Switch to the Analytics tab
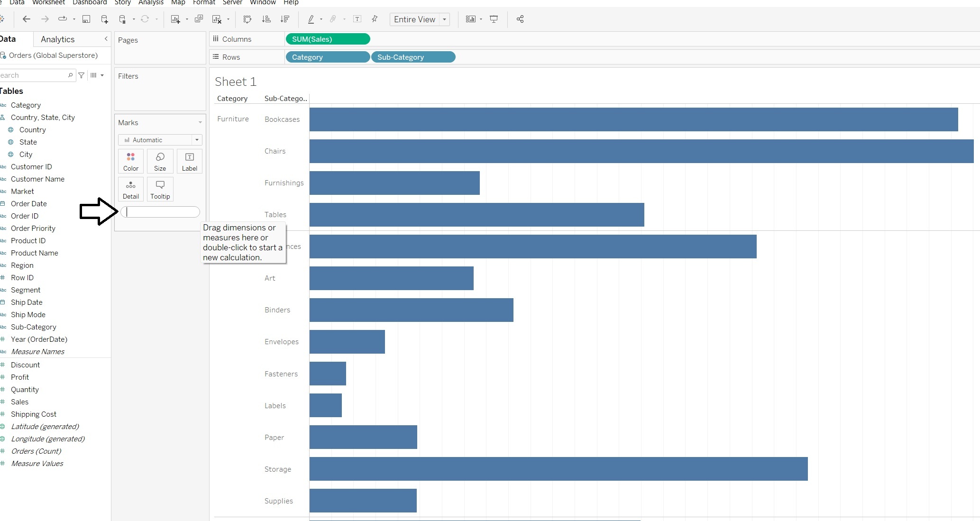Screen dimensions: 980x521 57,39
